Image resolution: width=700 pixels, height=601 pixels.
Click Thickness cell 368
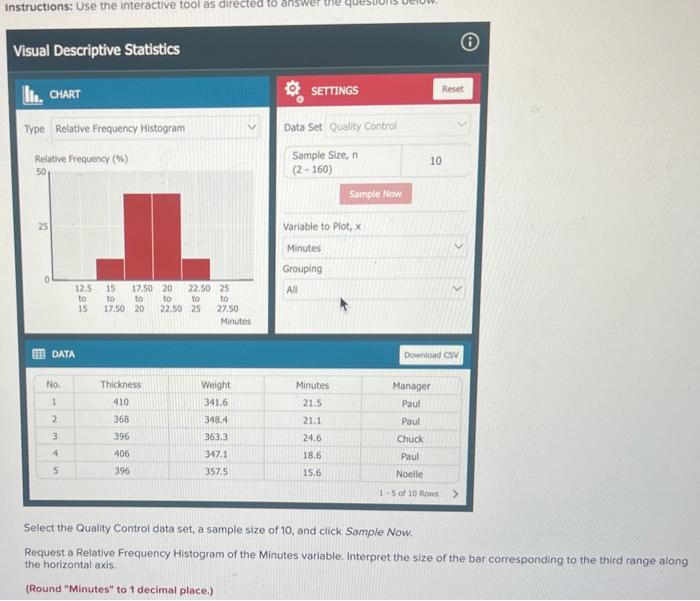click(121, 419)
